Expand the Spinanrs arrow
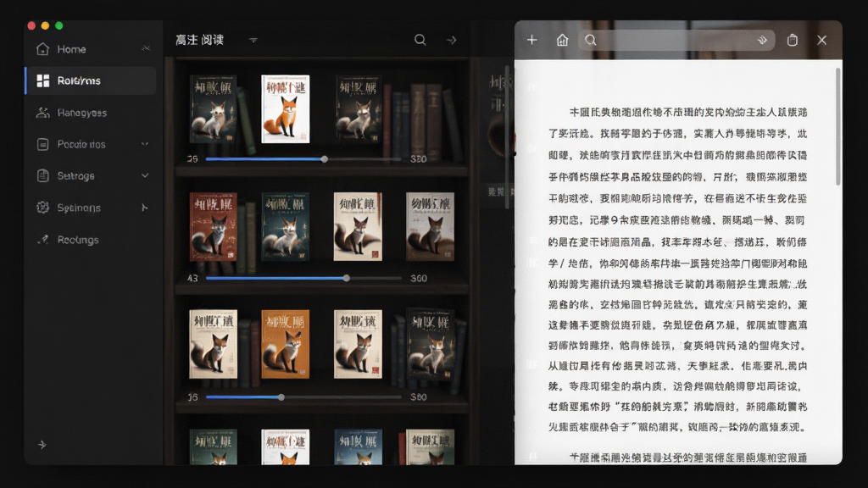The height and width of the screenshot is (488, 868). 144,208
